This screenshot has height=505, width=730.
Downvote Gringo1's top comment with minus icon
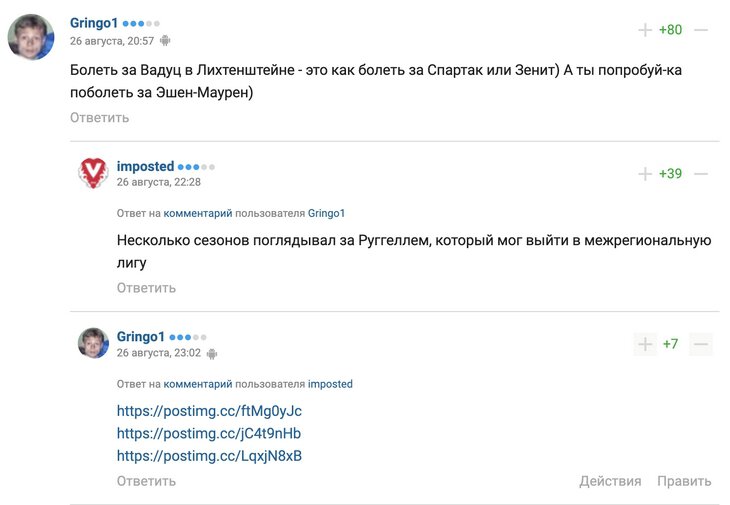(701, 30)
